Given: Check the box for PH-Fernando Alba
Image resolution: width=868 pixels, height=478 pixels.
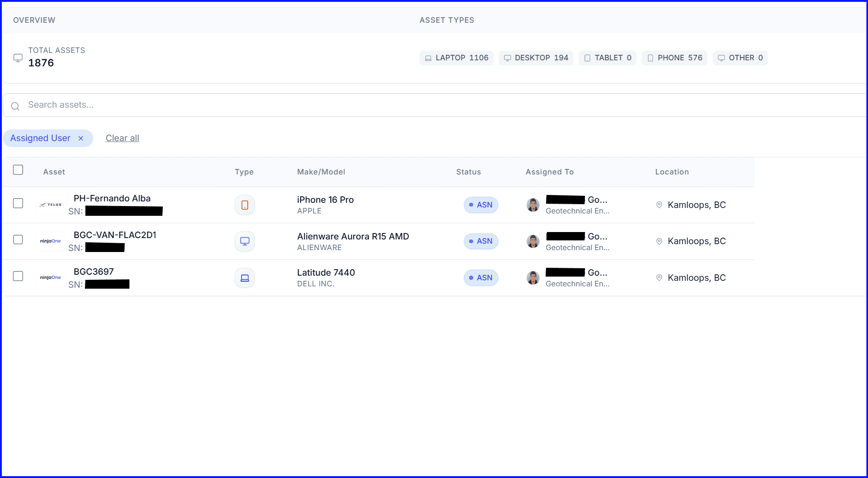Looking at the screenshot, I should (18, 203).
